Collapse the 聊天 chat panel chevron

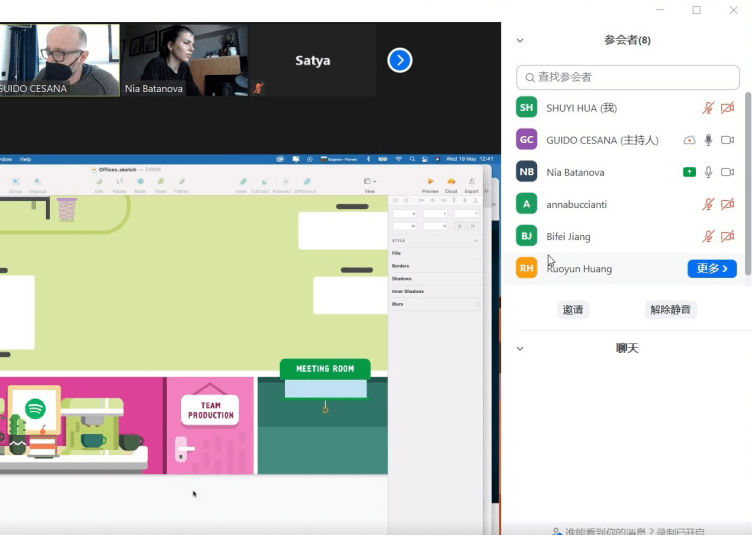(520, 349)
